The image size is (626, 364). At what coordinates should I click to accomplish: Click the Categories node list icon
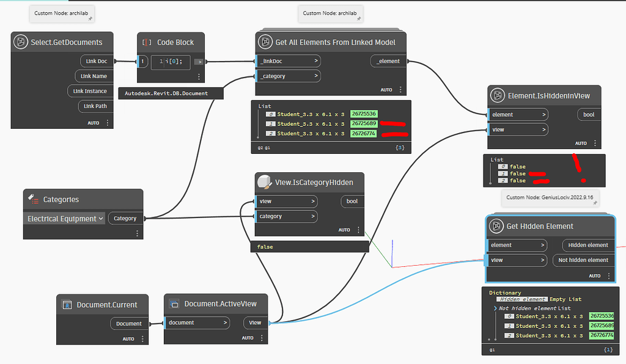click(32, 198)
